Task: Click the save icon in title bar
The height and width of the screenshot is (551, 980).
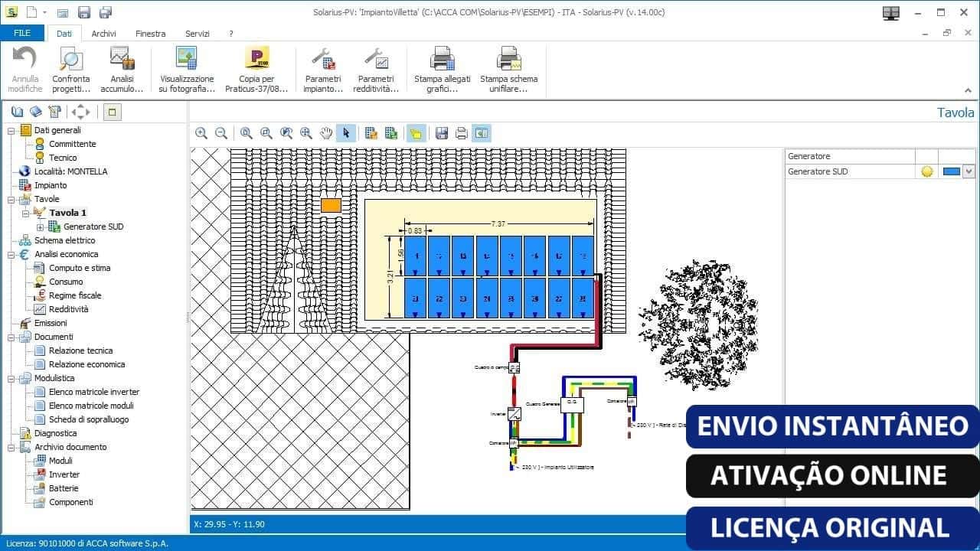Action: (x=84, y=12)
